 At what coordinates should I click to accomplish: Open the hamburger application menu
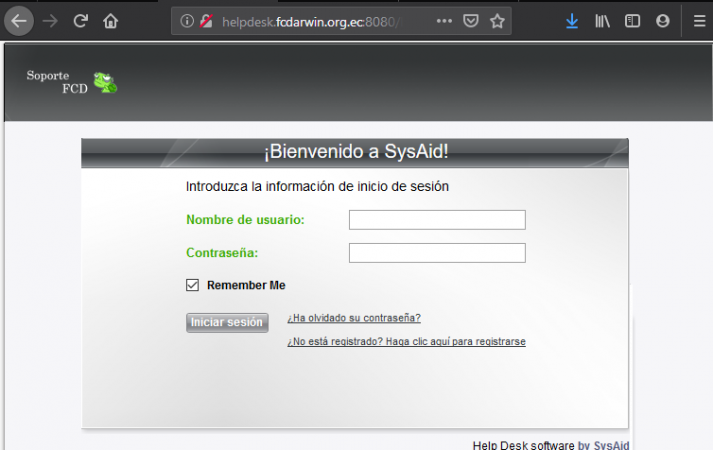pyautogui.click(x=700, y=21)
